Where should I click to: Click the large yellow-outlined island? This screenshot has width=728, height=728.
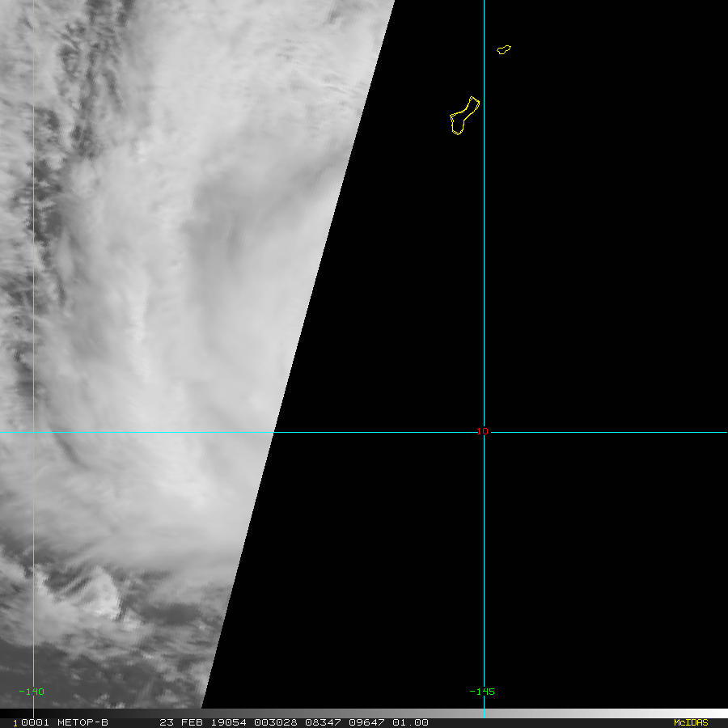click(463, 116)
